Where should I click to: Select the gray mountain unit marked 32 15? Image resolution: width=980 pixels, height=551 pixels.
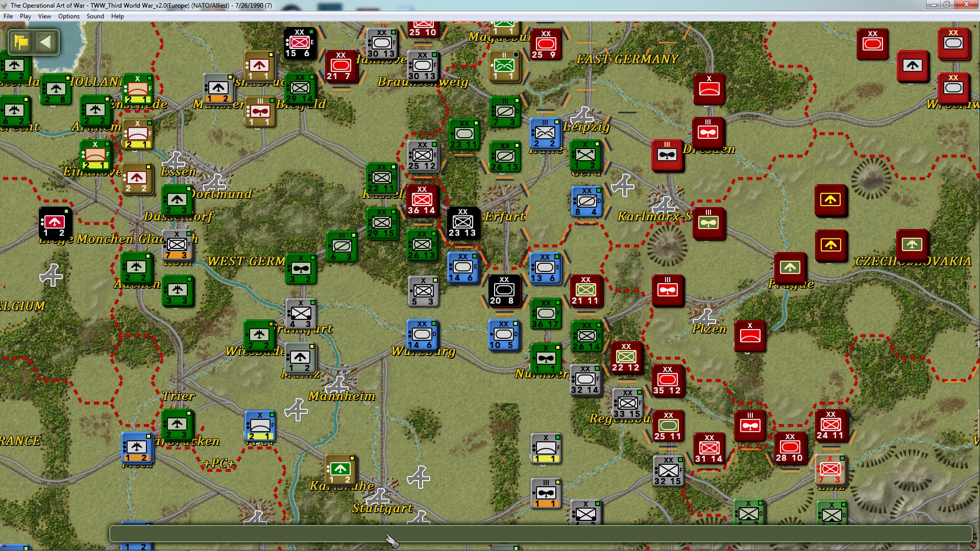click(668, 471)
